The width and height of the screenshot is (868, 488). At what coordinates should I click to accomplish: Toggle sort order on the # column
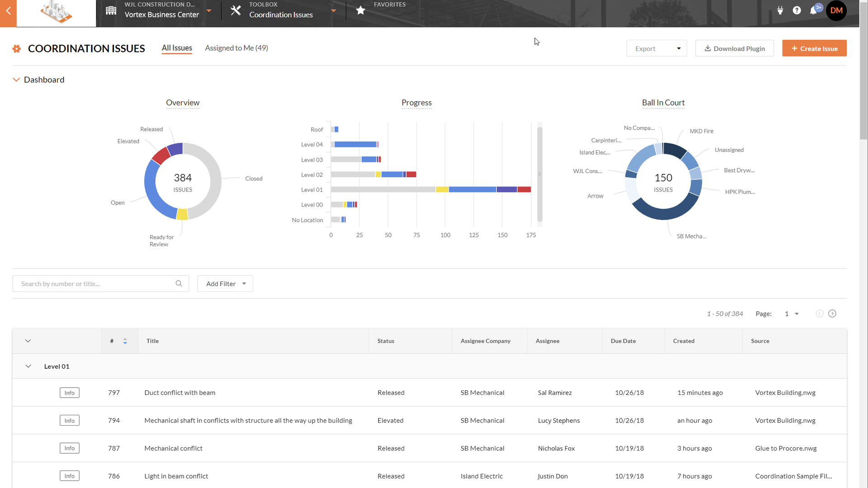126,341
